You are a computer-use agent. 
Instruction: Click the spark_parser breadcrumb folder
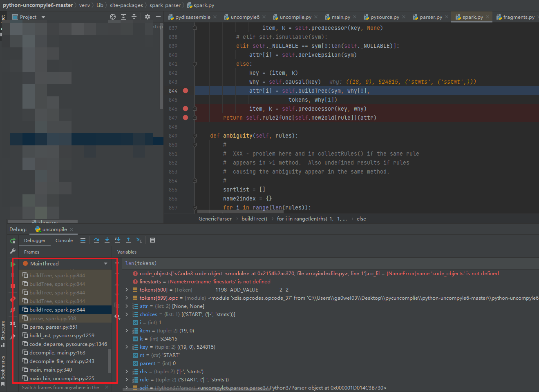[x=165, y=5]
